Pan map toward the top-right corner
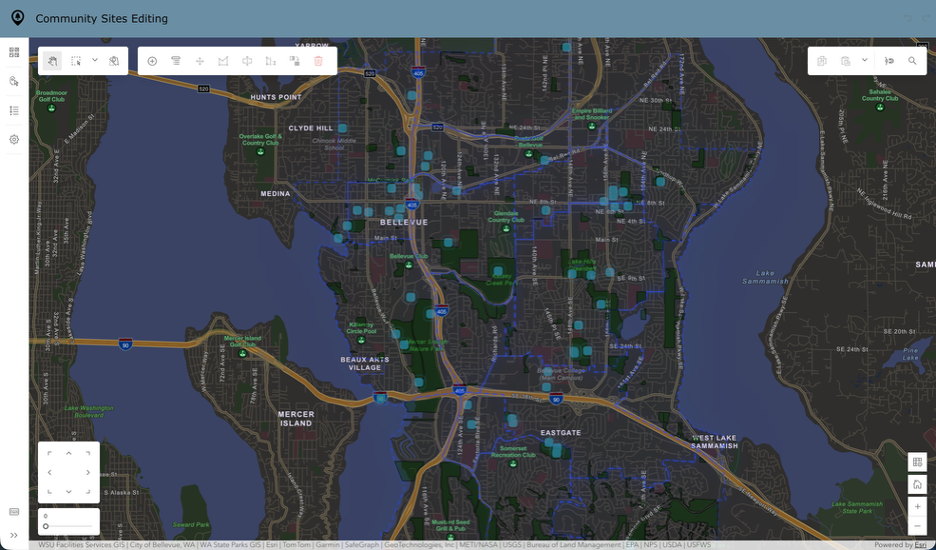The height and width of the screenshot is (550, 936). pos(88,453)
